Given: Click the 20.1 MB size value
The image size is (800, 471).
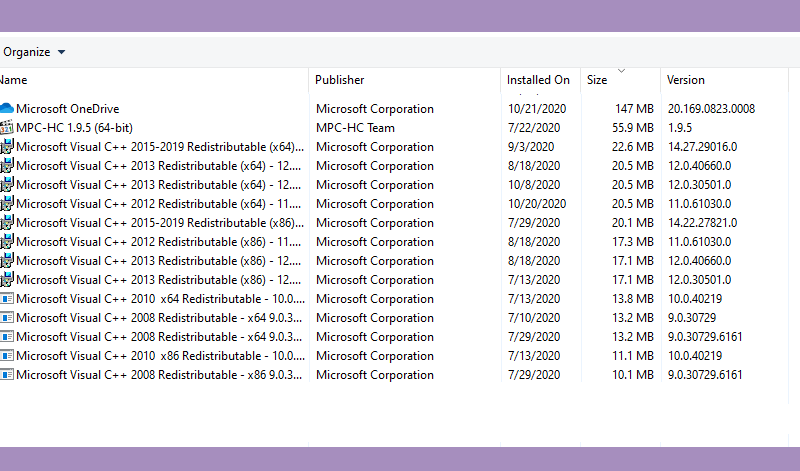Looking at the screenshot, I should [x=633, y=223].
